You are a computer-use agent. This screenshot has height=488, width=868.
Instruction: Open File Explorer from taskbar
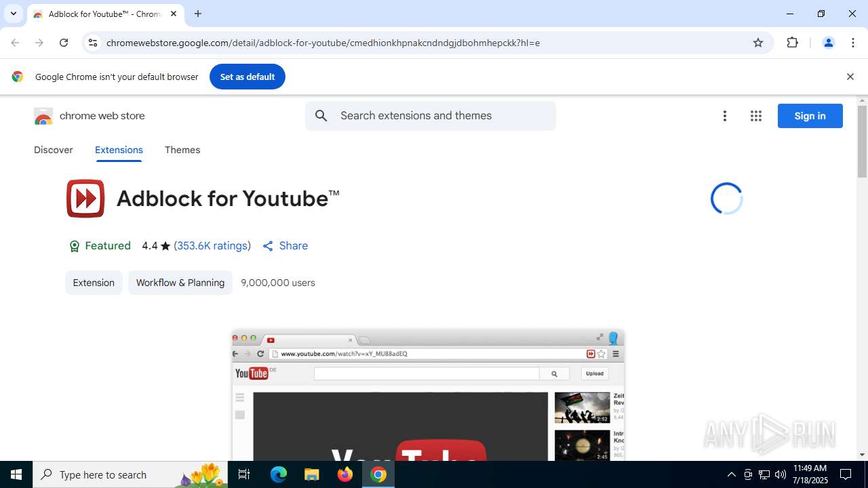tap(311, 474)
